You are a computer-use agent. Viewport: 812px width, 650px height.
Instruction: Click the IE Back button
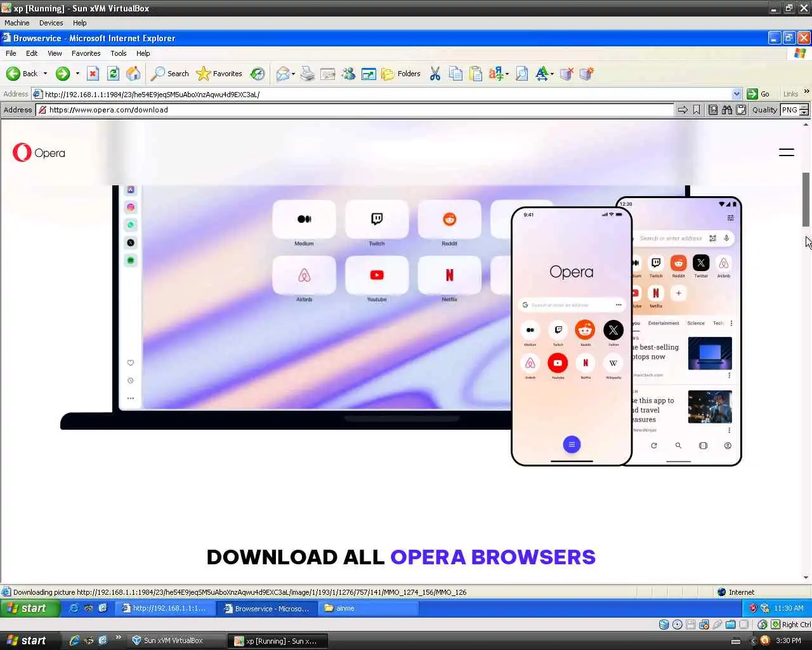(22, 74)
